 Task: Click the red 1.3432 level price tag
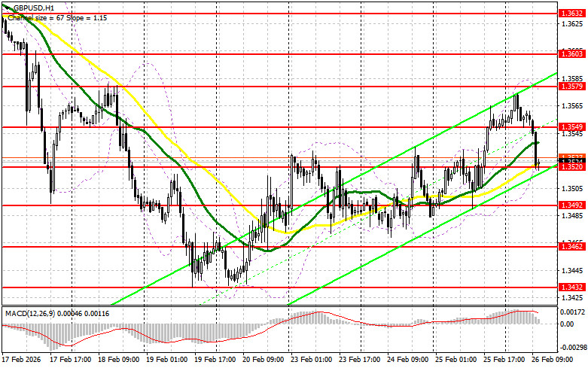pos(571,287)
